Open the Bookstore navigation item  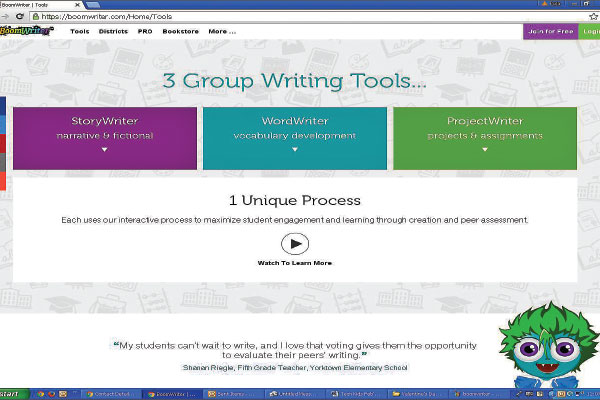(181, 31)
